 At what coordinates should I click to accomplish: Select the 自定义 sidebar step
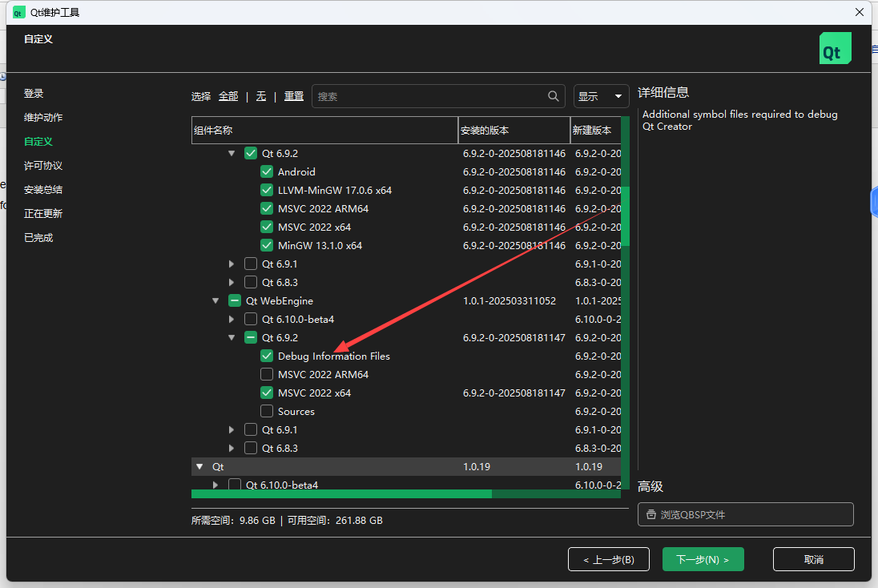[38, 142]
